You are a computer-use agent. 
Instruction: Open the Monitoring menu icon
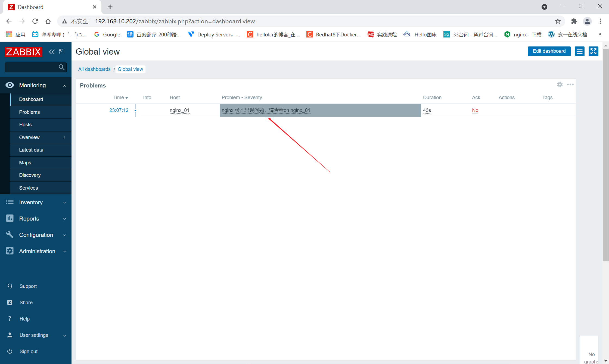point(10,85)
